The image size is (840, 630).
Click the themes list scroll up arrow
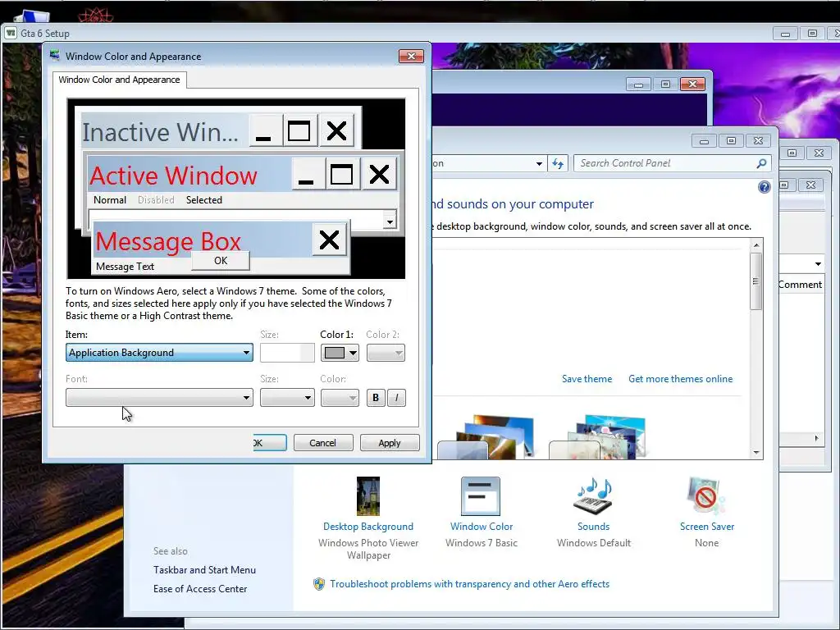pyautogui.click(x=756, y=245)
